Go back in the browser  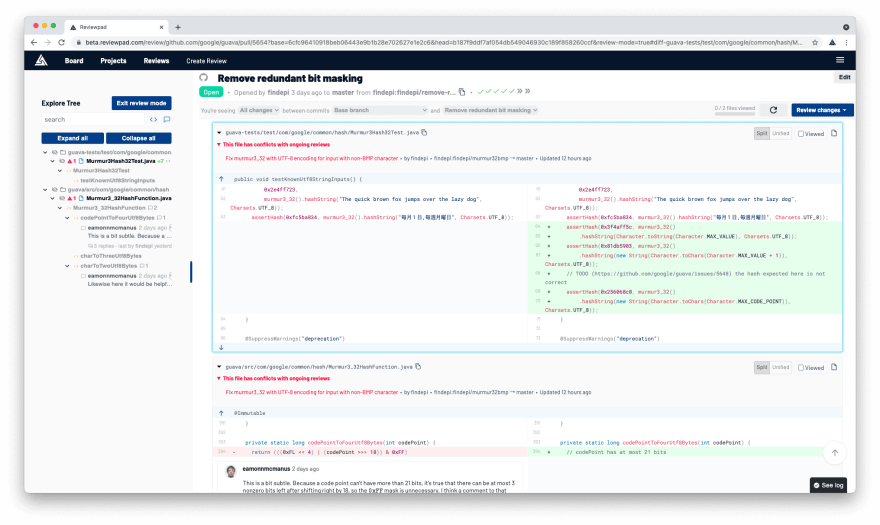click(34, 42)
